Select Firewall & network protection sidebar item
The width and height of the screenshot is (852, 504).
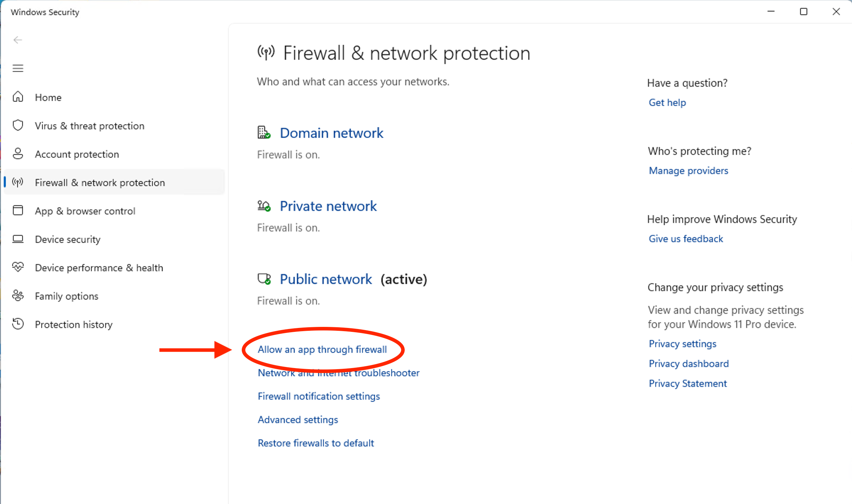(x=100, y=182)
